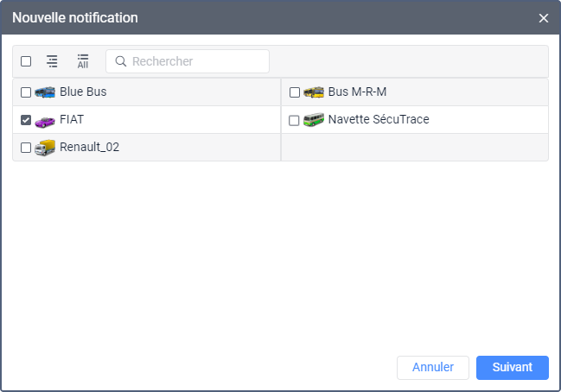561x392 pixels.
Task: Check the Blue Bus checkbox
Action: coord(26,92)
